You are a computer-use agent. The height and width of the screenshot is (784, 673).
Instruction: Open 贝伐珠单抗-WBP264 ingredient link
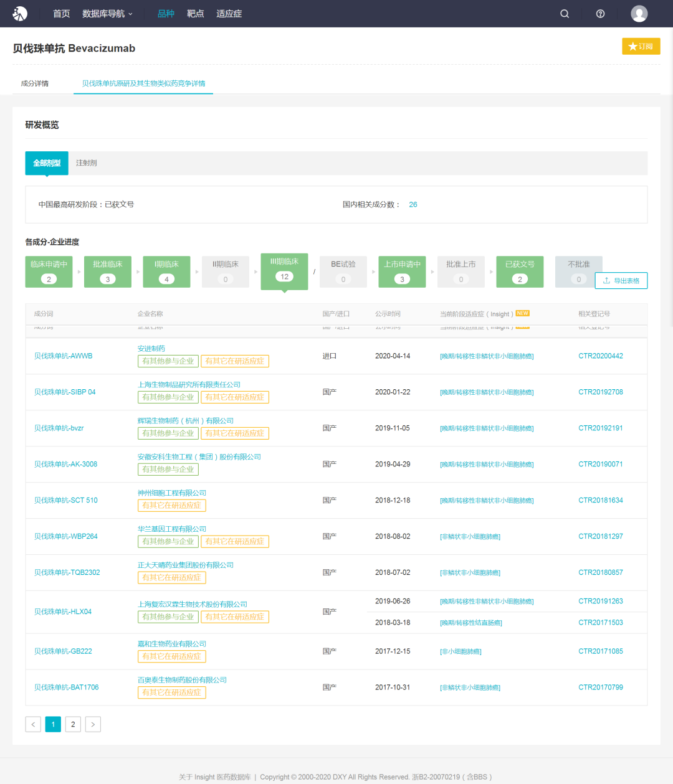click(66, 537)
